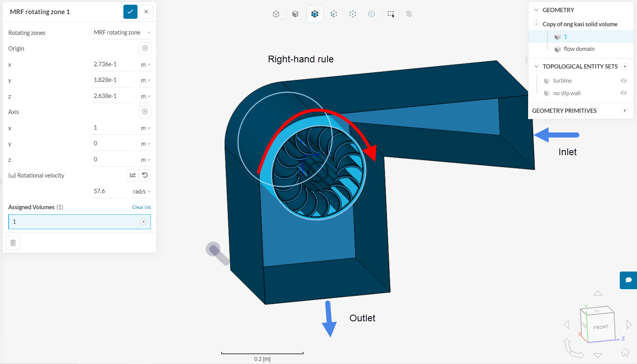Activate the box selection tool

tap(391, 14)
